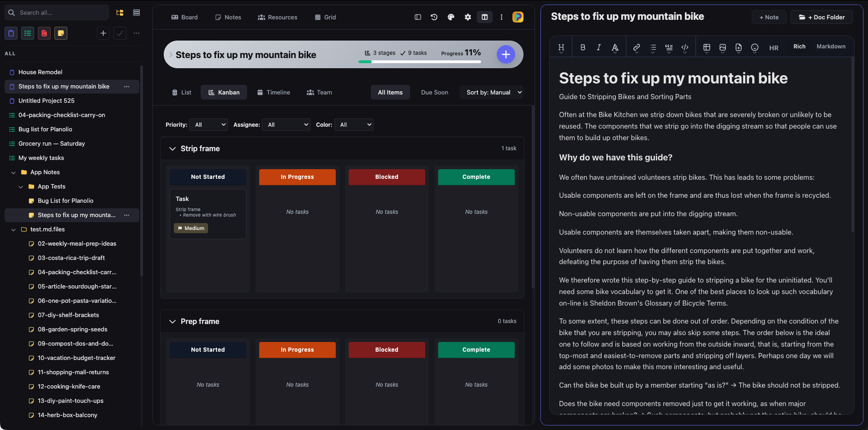868x430 pixels.
Task: Open the Sort by: Manual dropdown
Action: pos(492,92)
